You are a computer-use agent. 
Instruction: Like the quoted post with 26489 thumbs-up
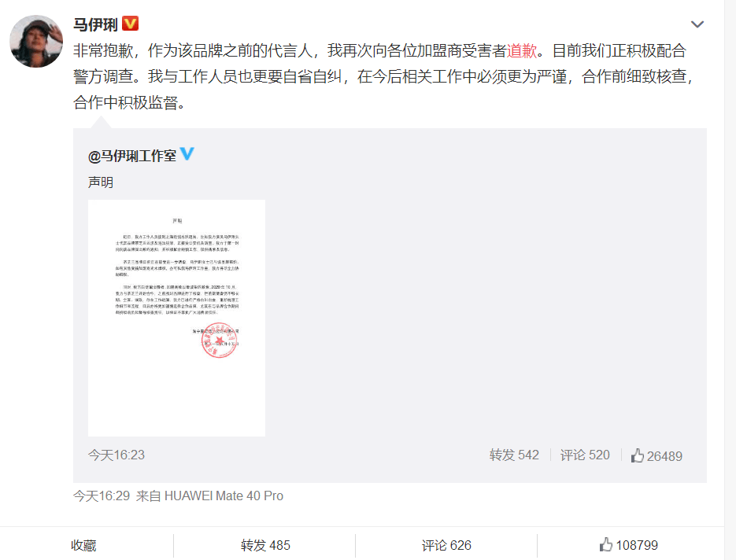(656, 455)
